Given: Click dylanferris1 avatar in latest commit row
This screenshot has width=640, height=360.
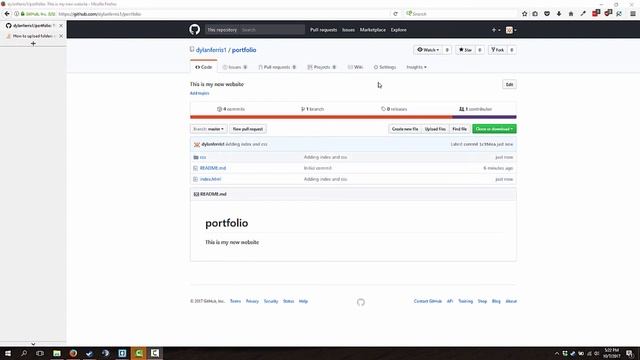Looking at the screenshot, I should [x=197, y=144].
